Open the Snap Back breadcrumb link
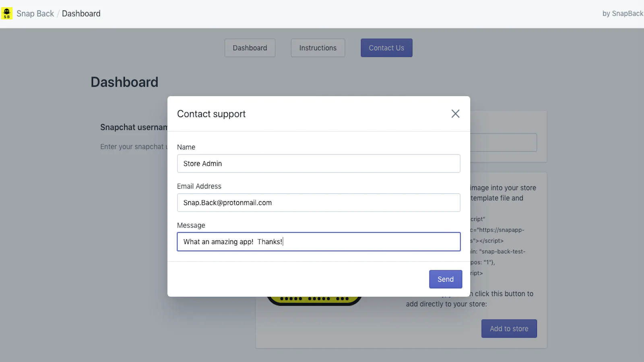Screen dimensions: 644x362 [x=35, y=14]
